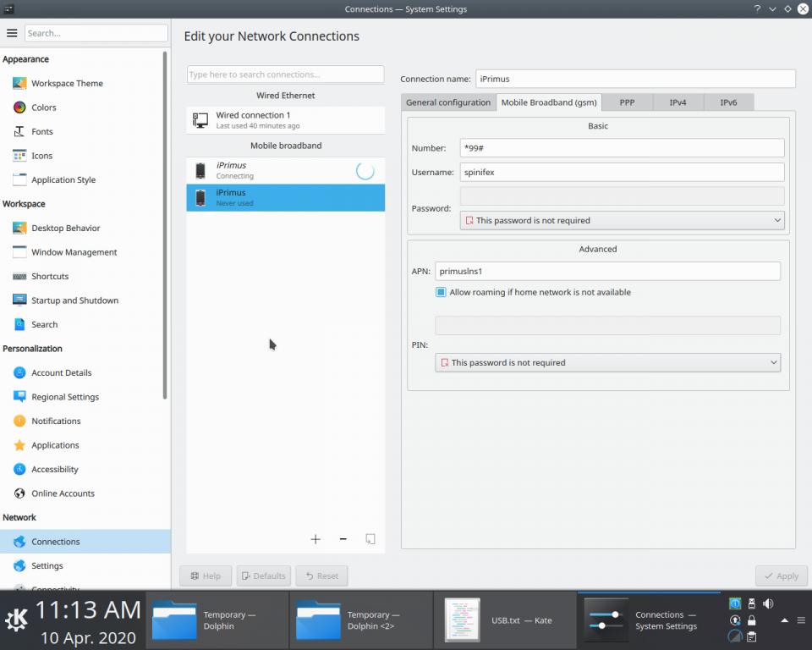
Task: Expand the Password storage option dropdown
Action: click(x=622, y=220)
